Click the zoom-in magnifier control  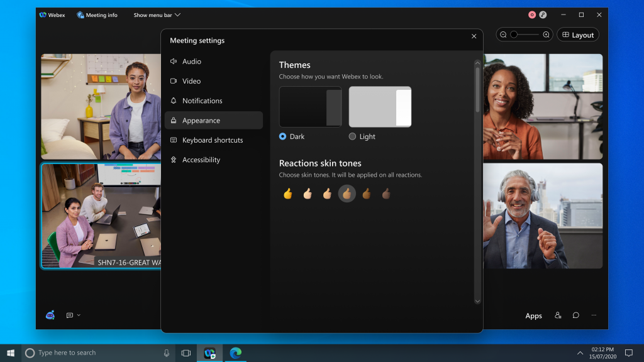point(547,35)
